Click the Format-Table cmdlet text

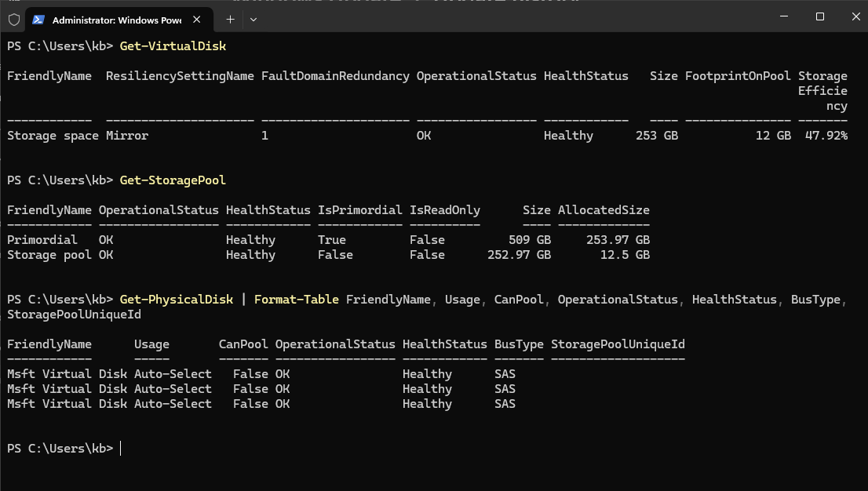[297, 300]
